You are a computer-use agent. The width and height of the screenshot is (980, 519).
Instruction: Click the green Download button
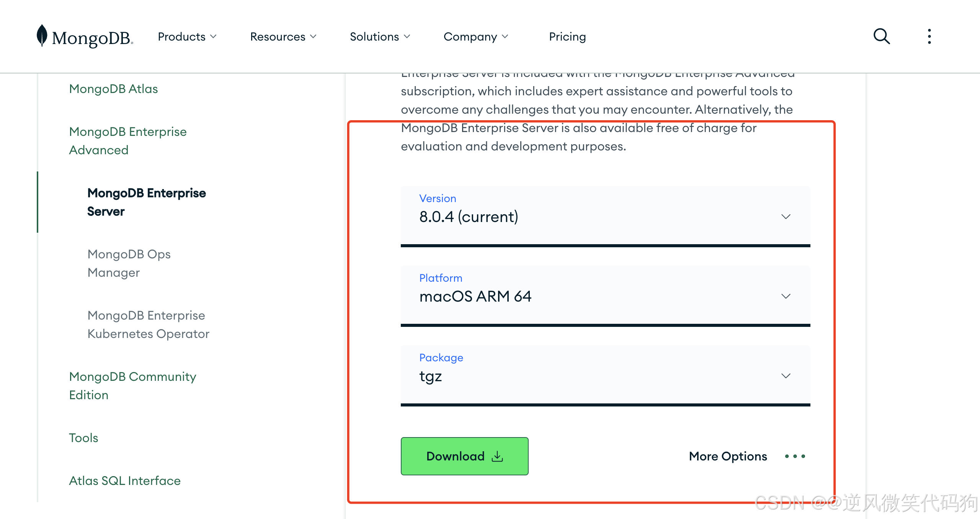[464, 456]
